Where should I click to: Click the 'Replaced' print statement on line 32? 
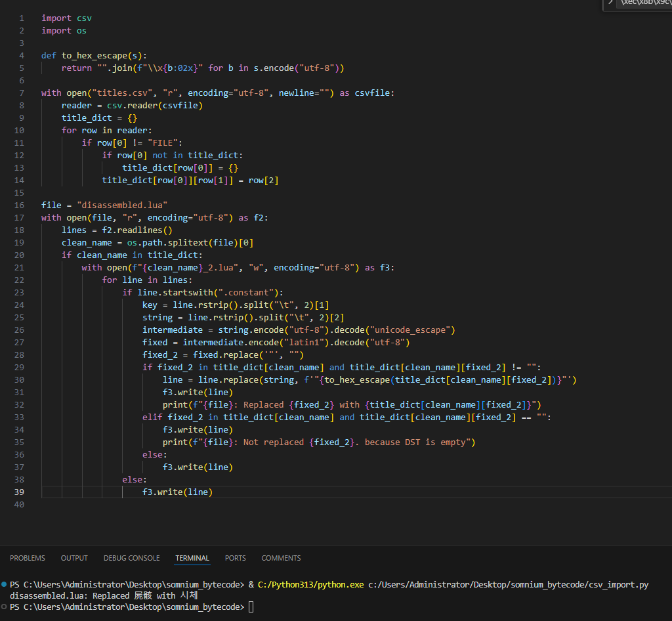tap(352, 404)
